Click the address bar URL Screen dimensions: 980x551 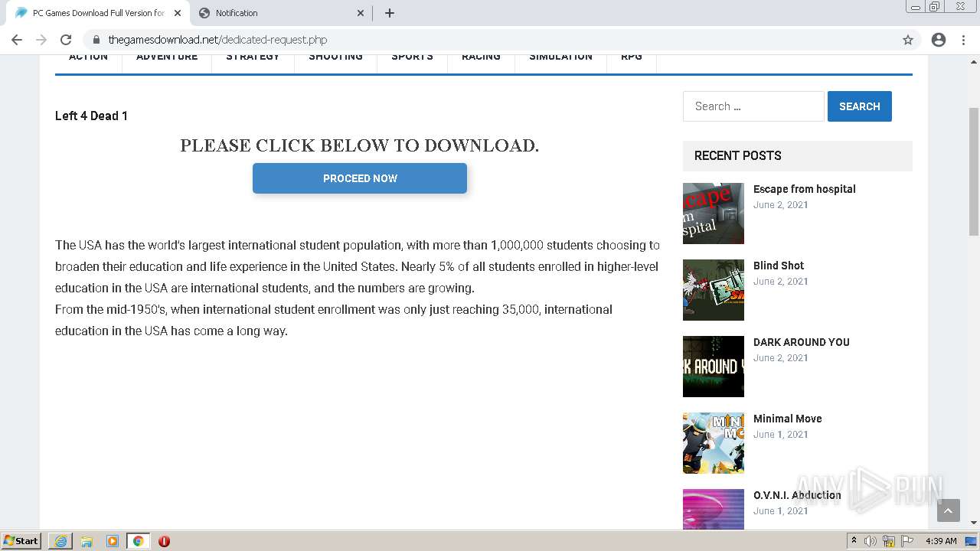217,40
